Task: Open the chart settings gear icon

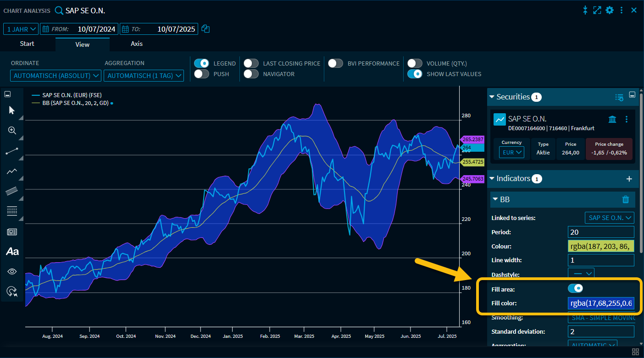Action: (x=610, y=10)
